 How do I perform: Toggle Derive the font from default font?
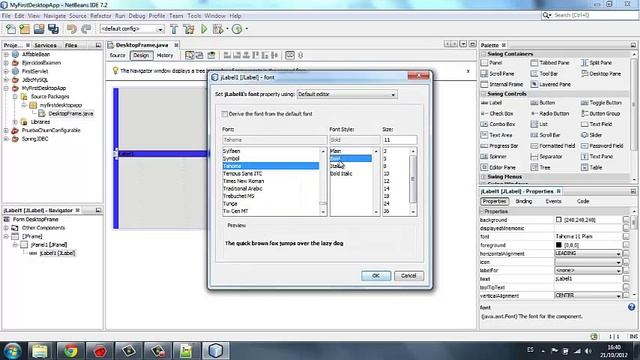[224, 114]
